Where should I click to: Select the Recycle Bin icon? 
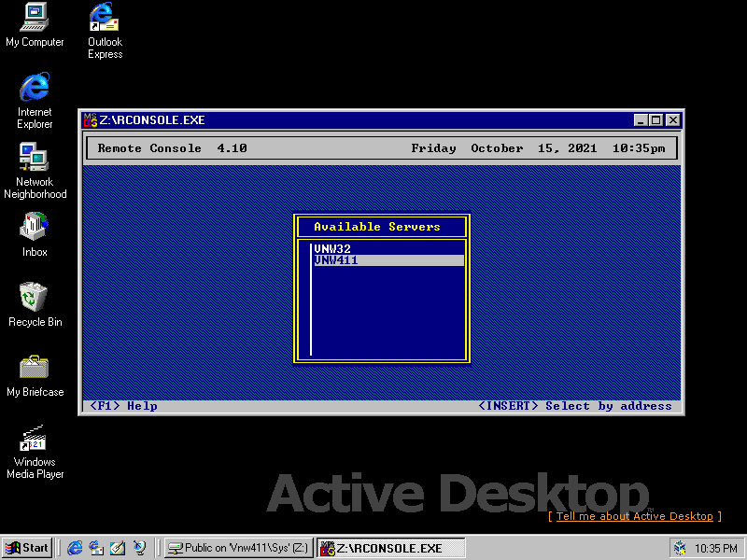click(35, 305)
